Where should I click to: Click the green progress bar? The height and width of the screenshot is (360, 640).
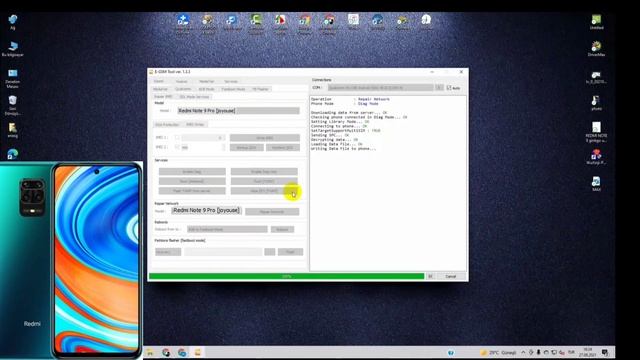coord(287,276)
